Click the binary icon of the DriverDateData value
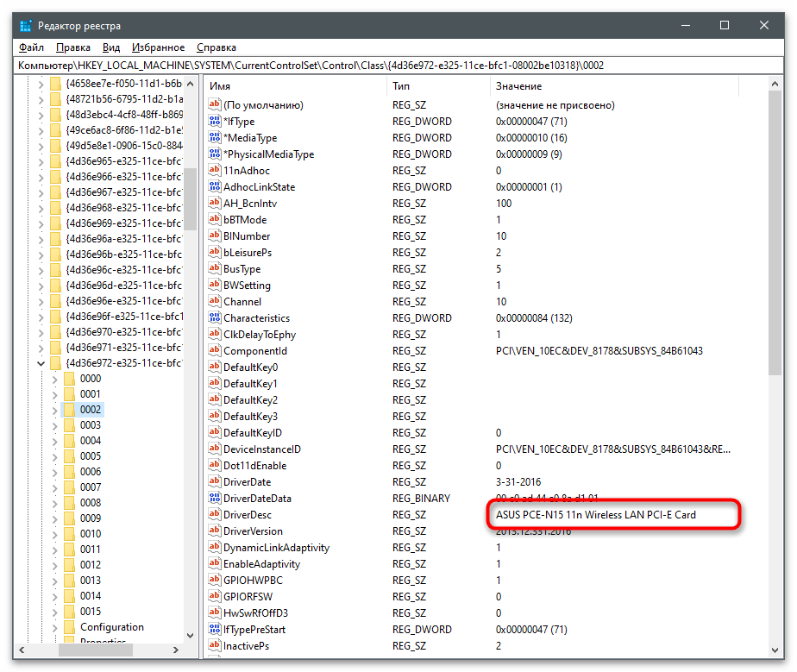This screenshot has height=672, width=797. pyautogui.click(x=215, y=498)
